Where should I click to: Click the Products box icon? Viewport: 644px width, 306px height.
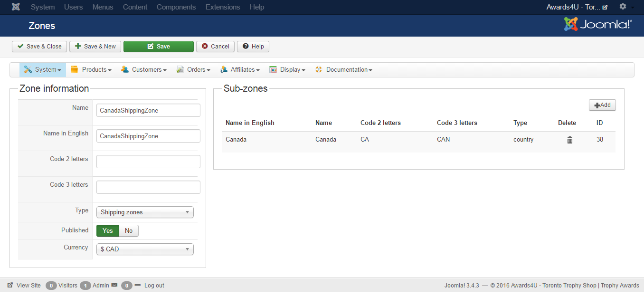click(74, 69)
